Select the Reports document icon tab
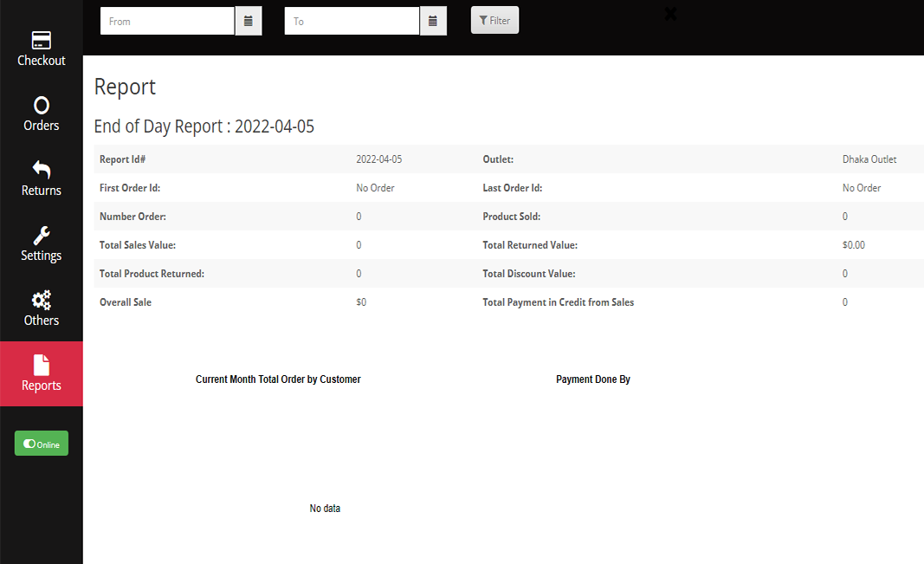Image resolution: width=924 pixels, height=564 pixels. (42, 366)
